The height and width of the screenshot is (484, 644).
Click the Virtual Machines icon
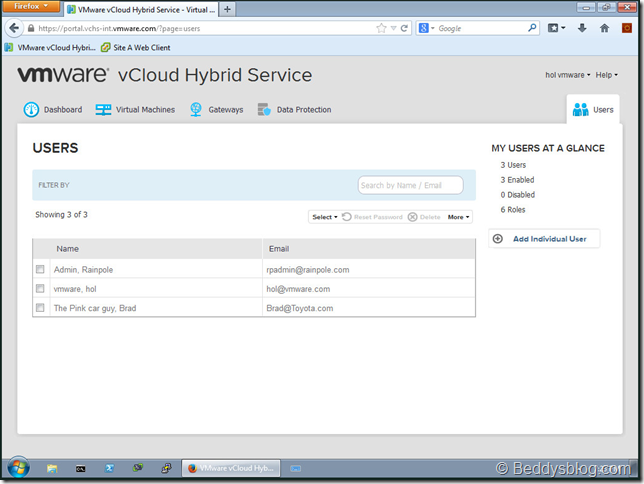click(x=103, y=110)
